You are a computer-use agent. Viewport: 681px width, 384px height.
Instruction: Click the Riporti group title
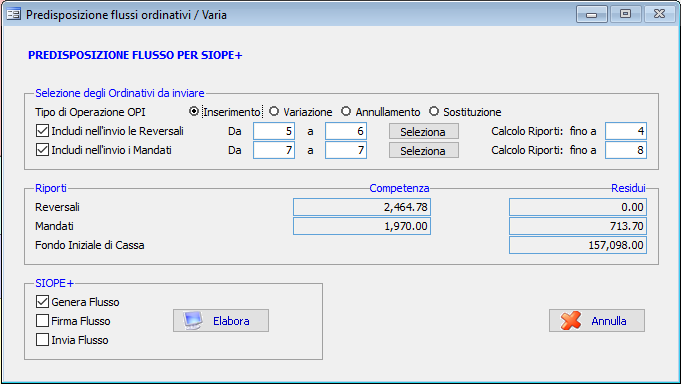[51, 188]
